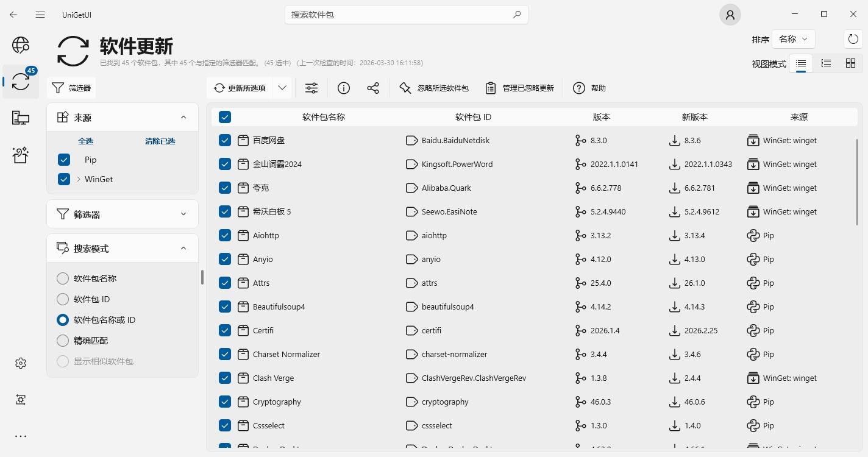Click 清除已选 link in sources
Viewport: 868px width, 457px height.
pos(160,141)
